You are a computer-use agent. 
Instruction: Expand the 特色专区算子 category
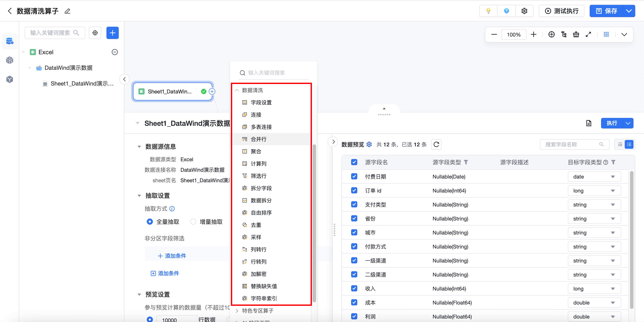coord(258,311)
